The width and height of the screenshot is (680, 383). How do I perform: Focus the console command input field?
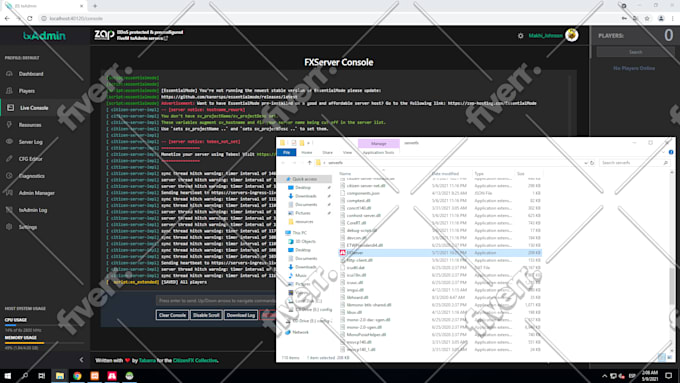pos(216,301)
